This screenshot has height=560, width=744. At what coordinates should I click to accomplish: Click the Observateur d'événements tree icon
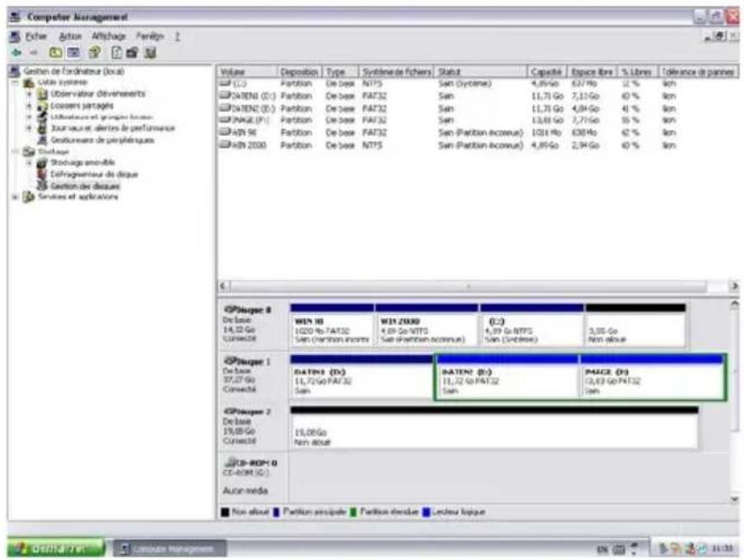43,94
